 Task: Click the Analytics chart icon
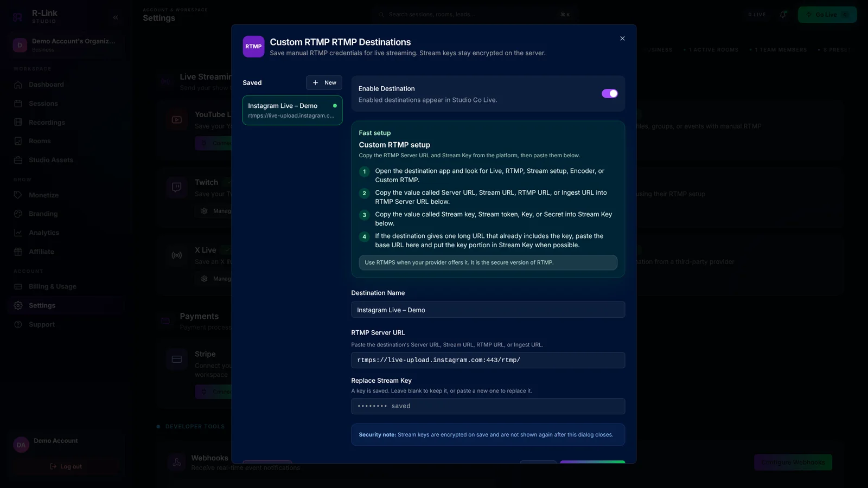point(18,233)
